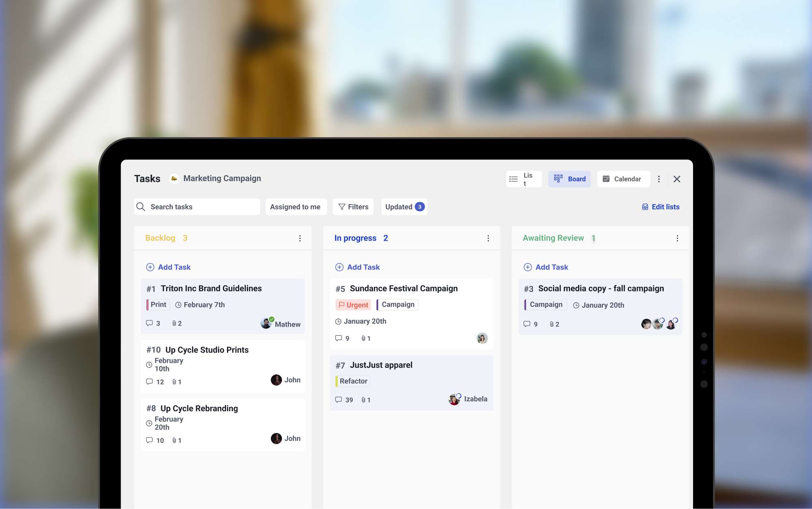Click the search magnifier icon
The height and width of the screenshot is (509, 812).
pos(141,207)
